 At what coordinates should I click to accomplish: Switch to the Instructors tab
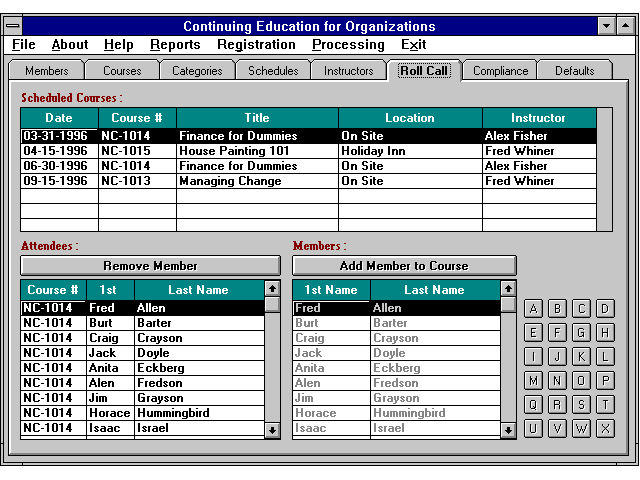(348, 71)
